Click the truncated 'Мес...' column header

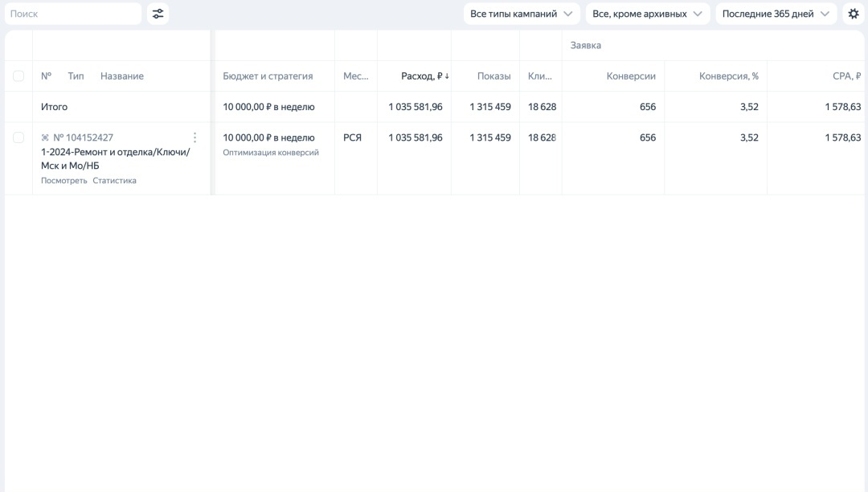pos(355,76)
